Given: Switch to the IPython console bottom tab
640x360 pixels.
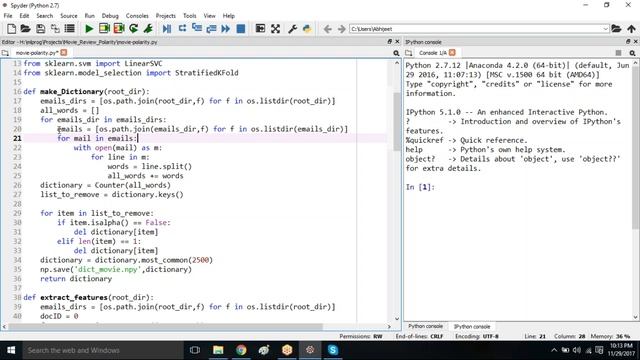Looking at the screenshot, I should click(472, 327).
